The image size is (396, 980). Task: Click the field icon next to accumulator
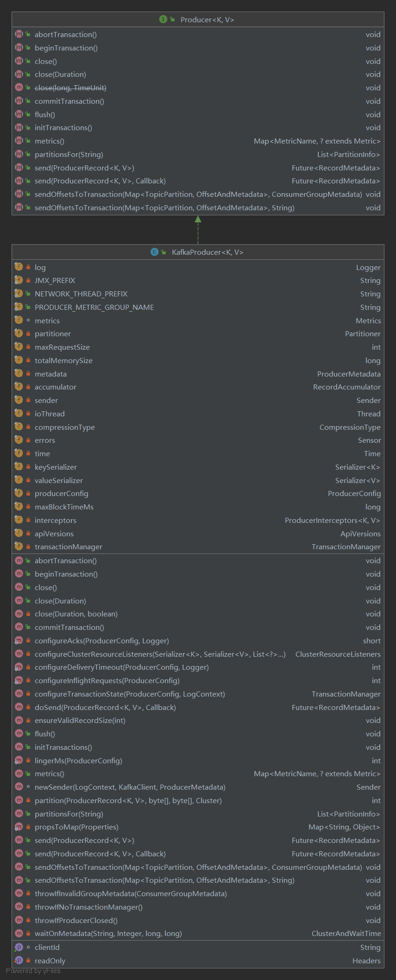(19, 387)
